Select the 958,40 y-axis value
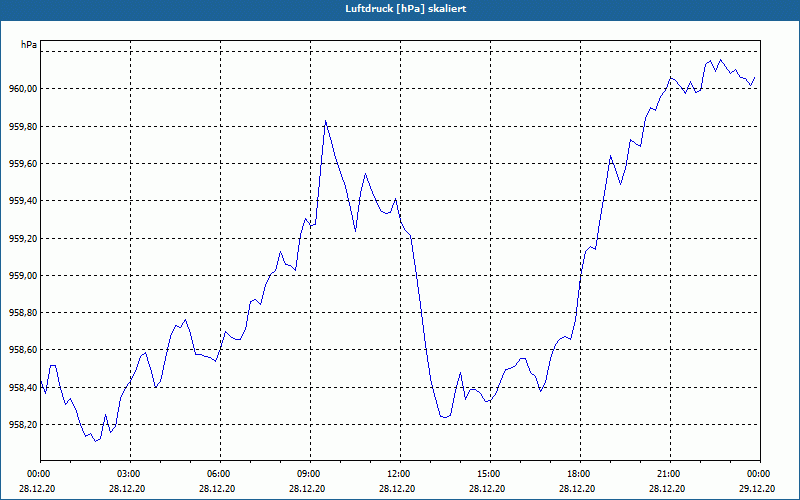The image size is (800, 500). [x=23, y=388]
